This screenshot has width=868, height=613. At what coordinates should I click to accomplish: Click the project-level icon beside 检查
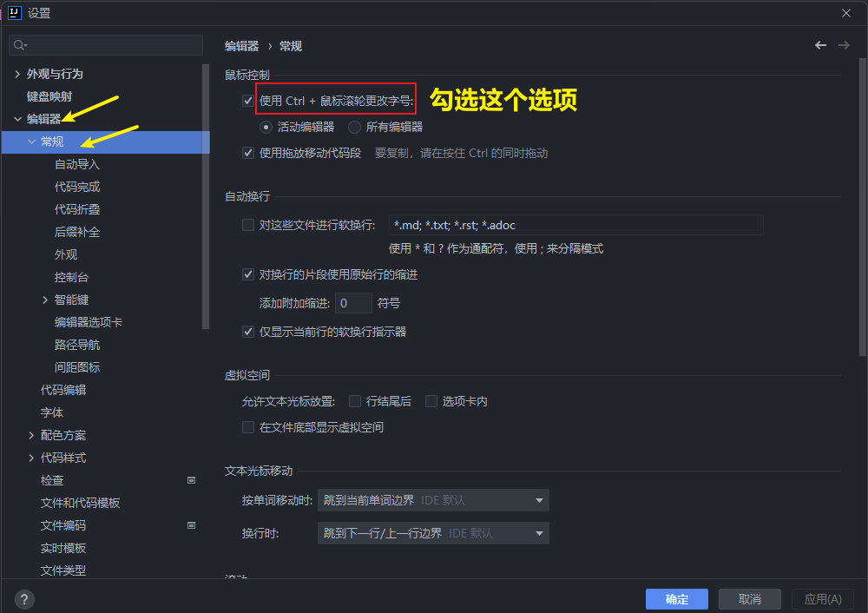point(191,480)
